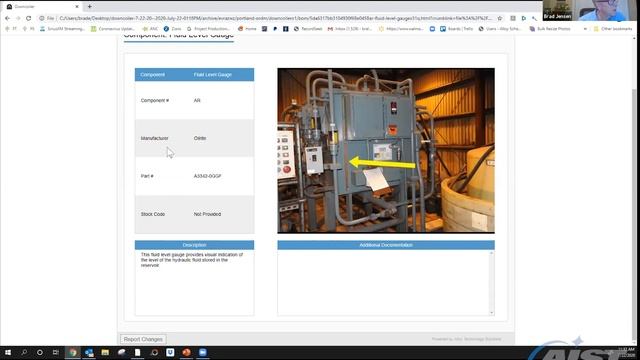Open the SiriusXM Streaming bookmark

point(62,29)
